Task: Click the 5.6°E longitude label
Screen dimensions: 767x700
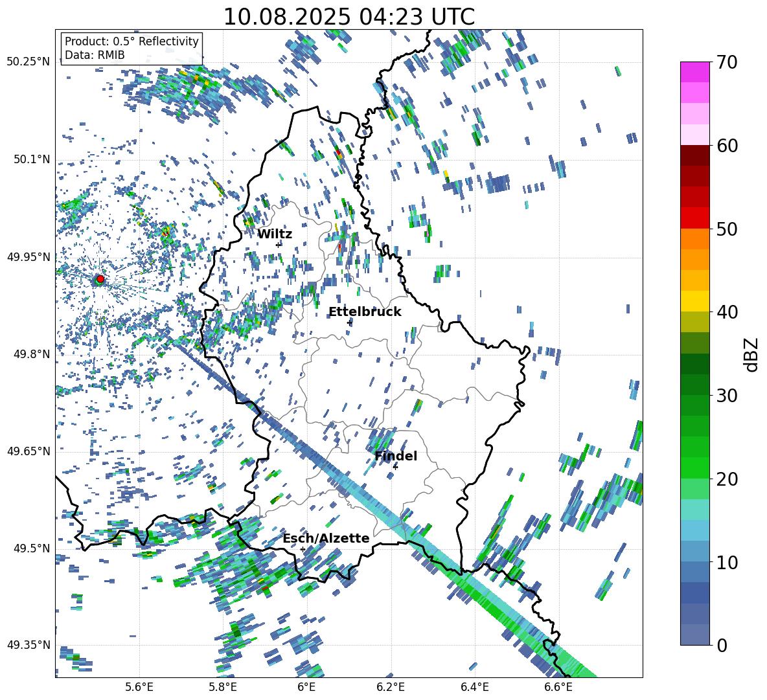Action: click(x=139, y=687)
